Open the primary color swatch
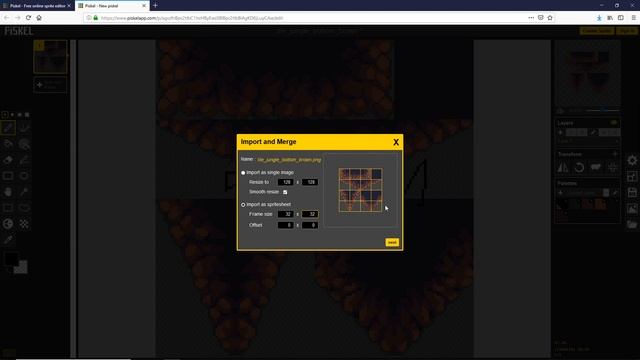 (11, 258)
